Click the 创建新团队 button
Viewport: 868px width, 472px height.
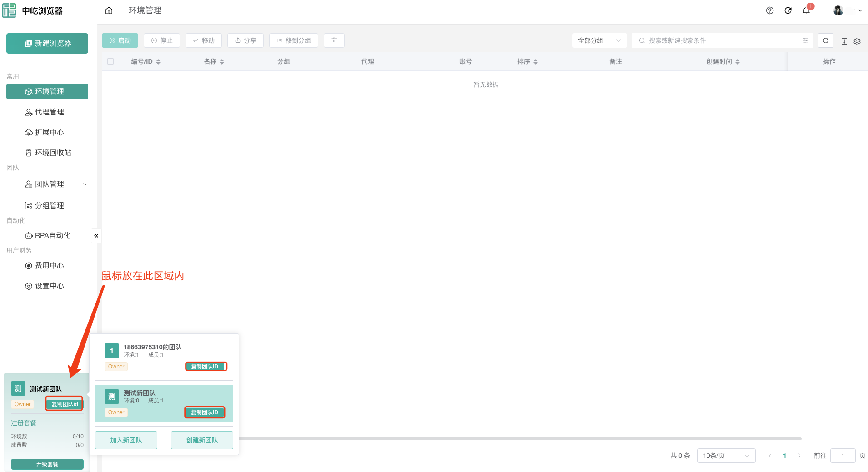point(202,440)
